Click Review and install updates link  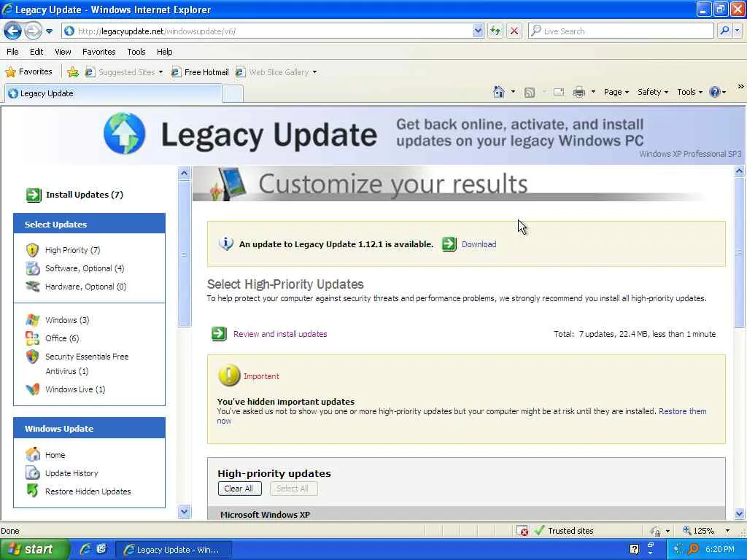(x=280, y=334)
